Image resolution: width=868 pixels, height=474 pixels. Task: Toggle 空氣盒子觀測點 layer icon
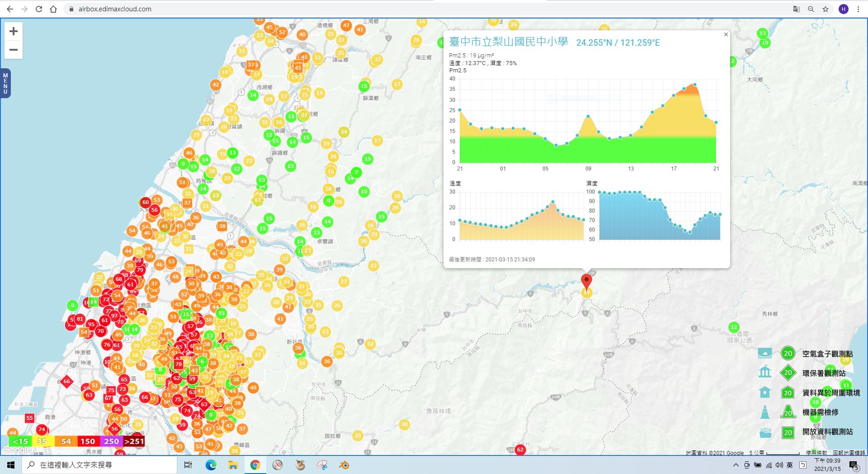pos(765,353)
